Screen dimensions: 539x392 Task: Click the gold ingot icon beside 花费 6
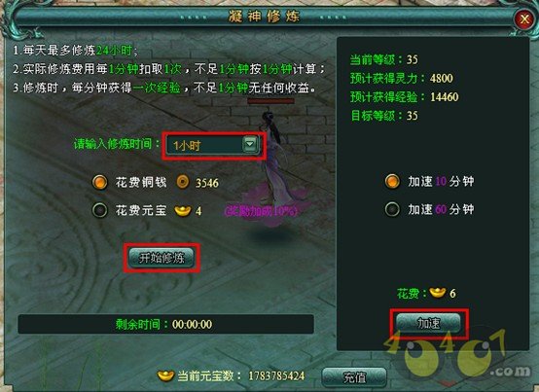tap(437, 293)
